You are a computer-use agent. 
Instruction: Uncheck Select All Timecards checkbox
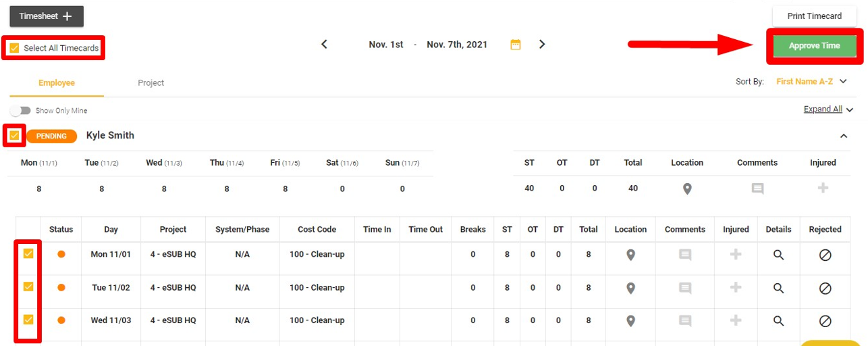pos(14,48)
